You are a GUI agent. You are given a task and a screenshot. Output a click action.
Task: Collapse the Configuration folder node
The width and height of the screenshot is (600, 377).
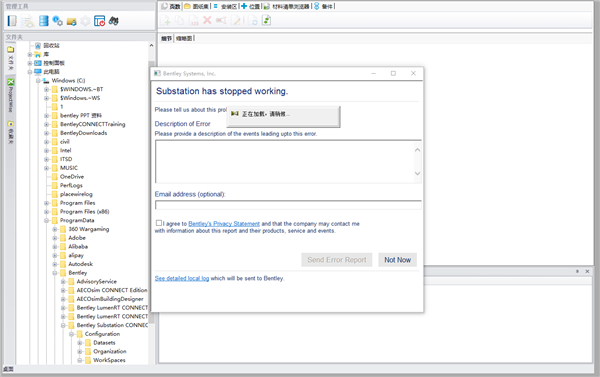pyautogui.click(x=72, y=334)
